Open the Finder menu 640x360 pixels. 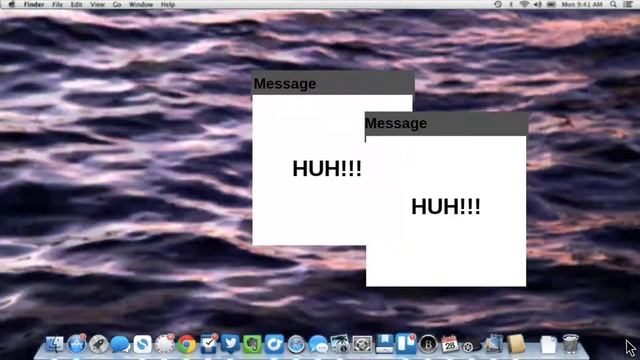click(34, 4)
